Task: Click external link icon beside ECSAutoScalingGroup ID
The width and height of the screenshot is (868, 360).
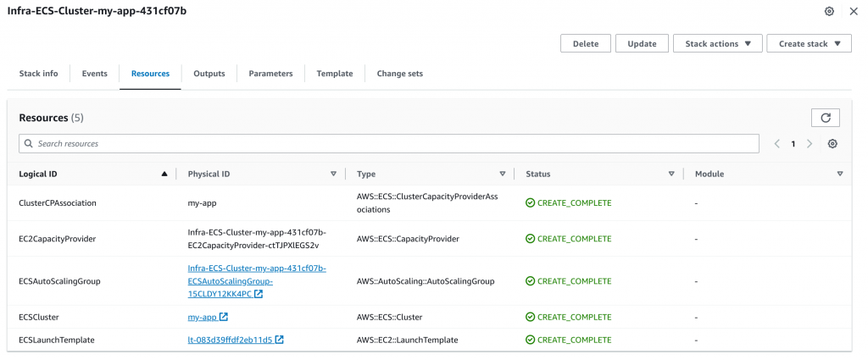Action: pyautogui.click(x=259, y=294)
